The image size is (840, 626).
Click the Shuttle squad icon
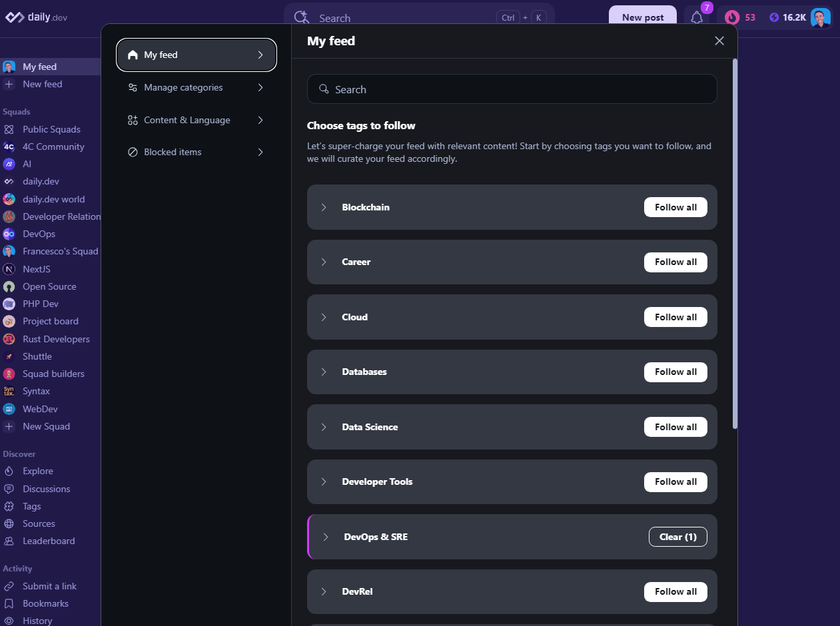point(9,356)
